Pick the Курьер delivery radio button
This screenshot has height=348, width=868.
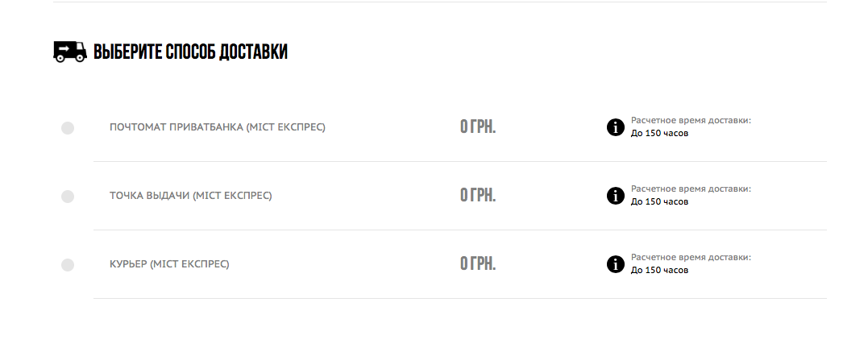point(68,264)
